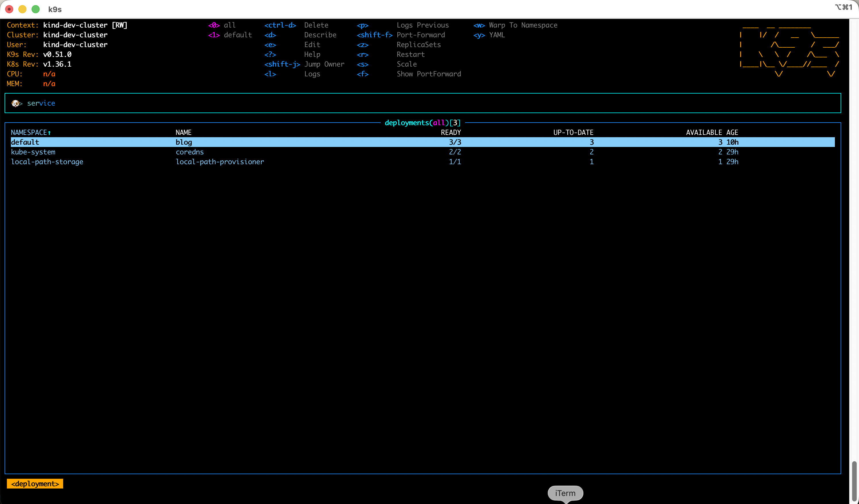The width and height of the screenshot is (859, 504).
Task: Click the CPU n/a value
Action: (x=49, y=74)
